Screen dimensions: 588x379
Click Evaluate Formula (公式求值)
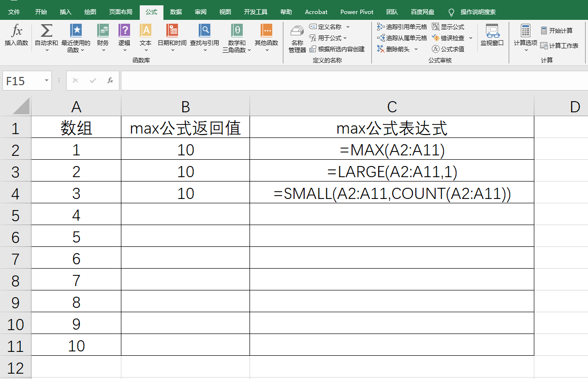click(448, 49)
